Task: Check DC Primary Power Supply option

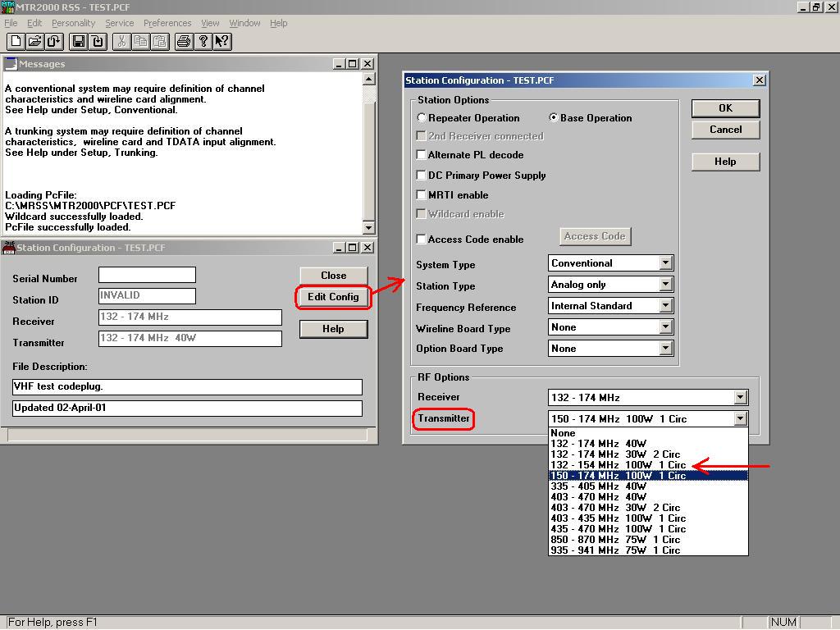Action: click(x=422, y=176)
